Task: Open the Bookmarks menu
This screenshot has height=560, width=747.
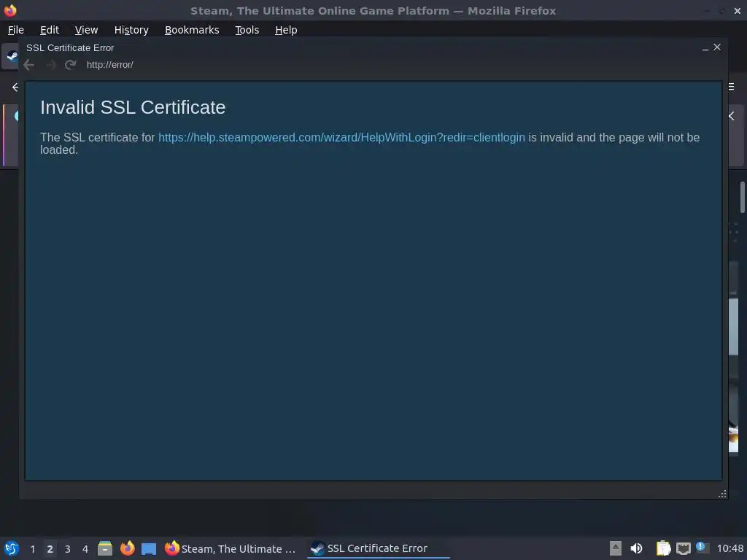Action: pyautogui.click(x=192, y=30)
